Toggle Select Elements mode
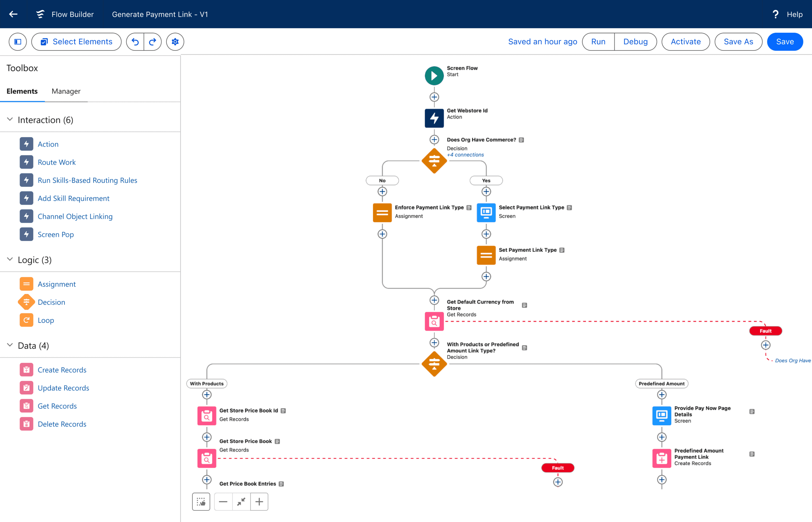The width and height of the screenshot is (812, 522). 76,42
